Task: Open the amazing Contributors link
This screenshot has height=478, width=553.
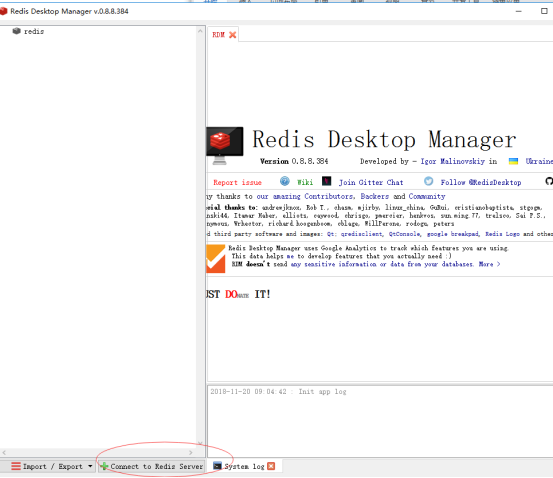Action: click(305, 196)
